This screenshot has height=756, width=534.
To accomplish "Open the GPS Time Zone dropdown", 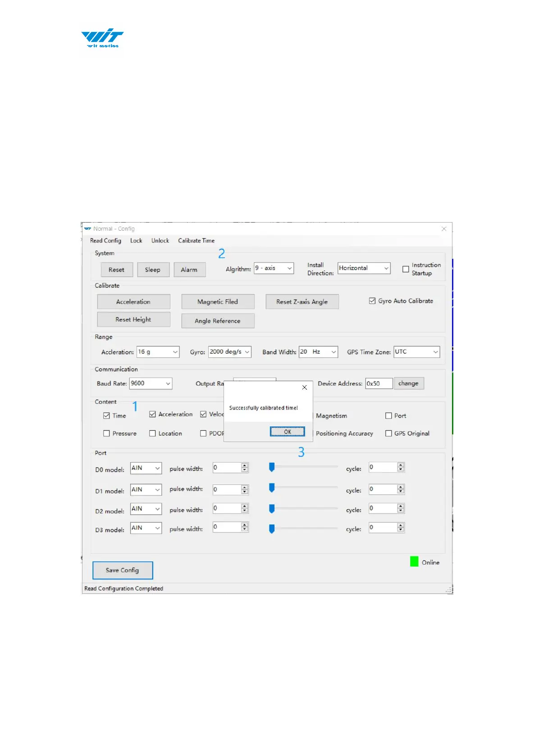I will (416, 352).
